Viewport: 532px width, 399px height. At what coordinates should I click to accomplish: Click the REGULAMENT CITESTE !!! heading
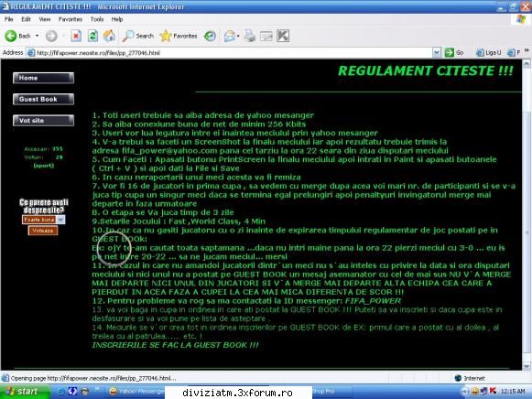(426, 70)
